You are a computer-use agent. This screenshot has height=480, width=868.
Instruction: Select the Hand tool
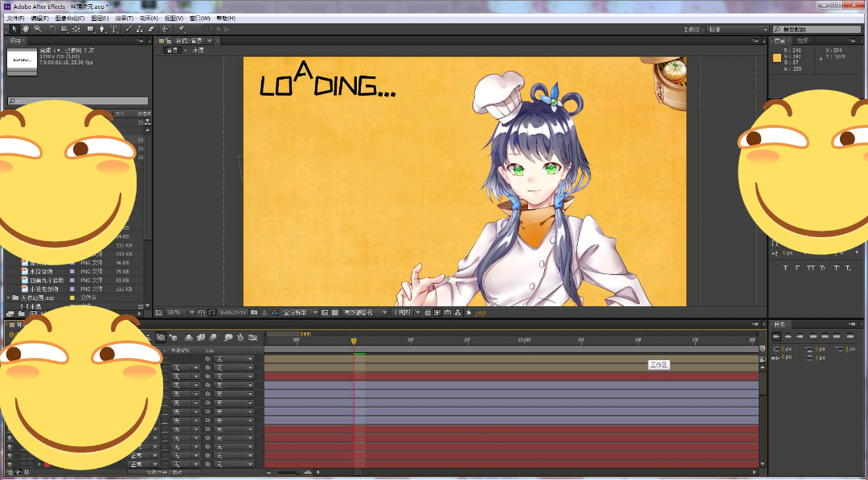click(26, 29)
